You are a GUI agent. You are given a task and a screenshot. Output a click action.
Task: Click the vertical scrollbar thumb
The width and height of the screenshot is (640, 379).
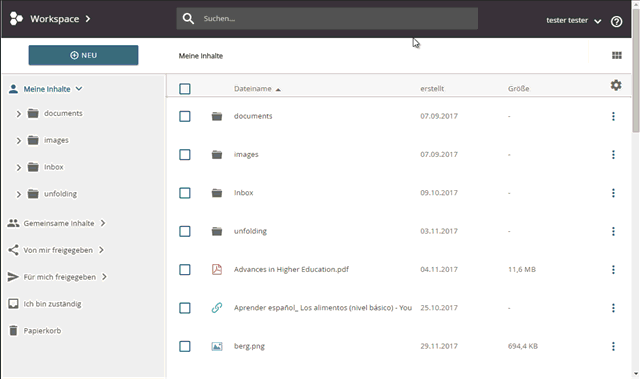click(x=636, y=70)
